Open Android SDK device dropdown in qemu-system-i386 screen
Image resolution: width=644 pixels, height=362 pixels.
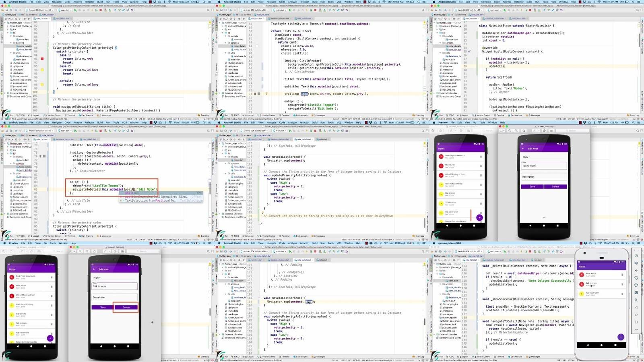pyautogui.click(x=469, y=251)
